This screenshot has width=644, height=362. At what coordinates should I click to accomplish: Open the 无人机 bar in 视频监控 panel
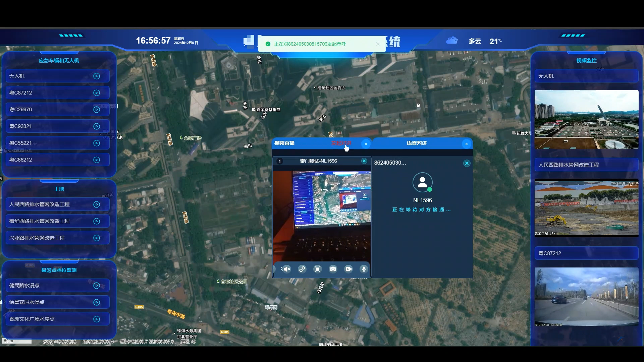(x=586, y=76)
